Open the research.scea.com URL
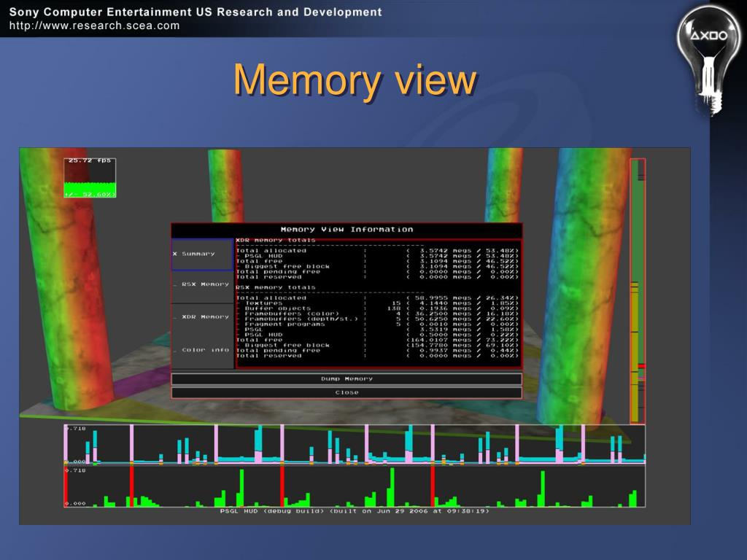Image resolution: width=747 pixels, height=560 pixels. tap(94, 26)
